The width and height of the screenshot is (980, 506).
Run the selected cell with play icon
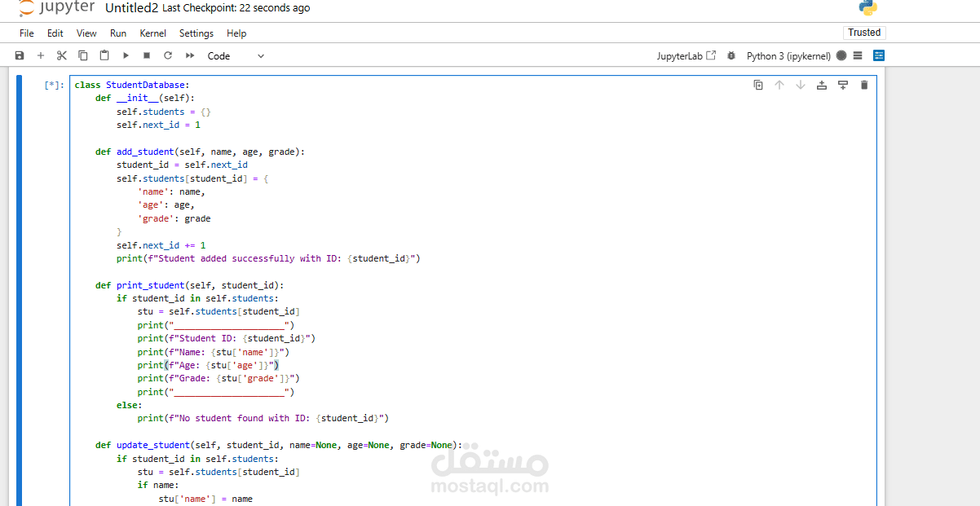point(126,55)
